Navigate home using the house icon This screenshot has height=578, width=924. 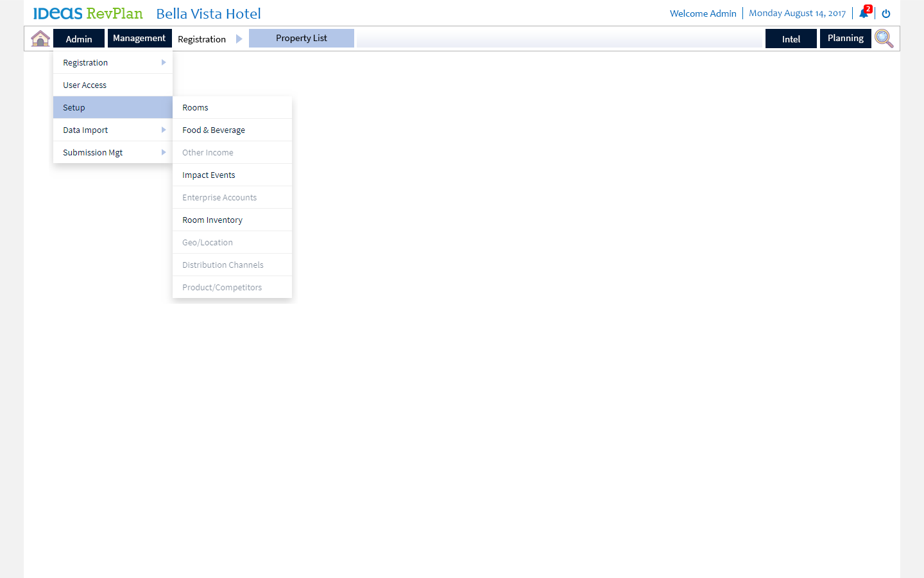[40, 38]
